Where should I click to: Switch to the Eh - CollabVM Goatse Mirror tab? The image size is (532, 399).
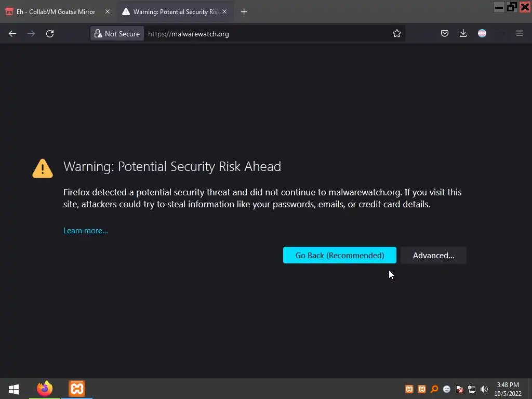tap(58, 11)
